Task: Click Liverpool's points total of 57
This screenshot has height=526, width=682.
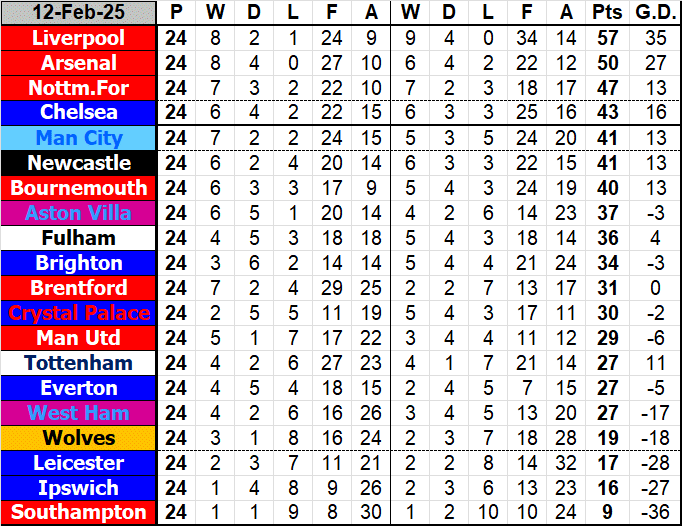Action: tap(605, 38)
